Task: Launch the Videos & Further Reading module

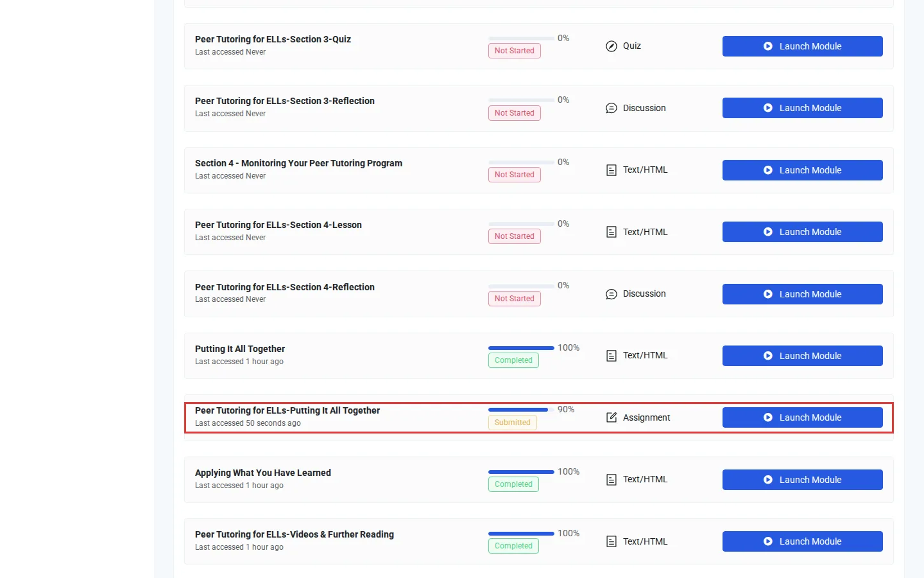Action: tap(802, 541)
